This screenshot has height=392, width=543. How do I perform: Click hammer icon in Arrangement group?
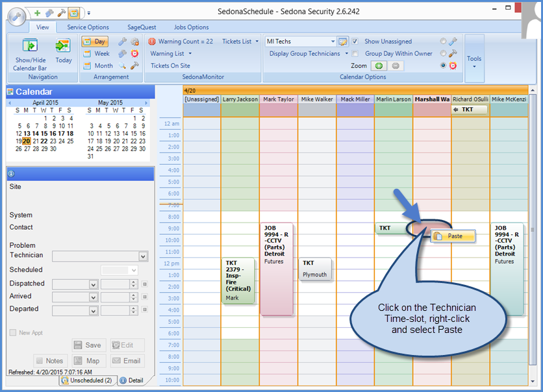134,66
